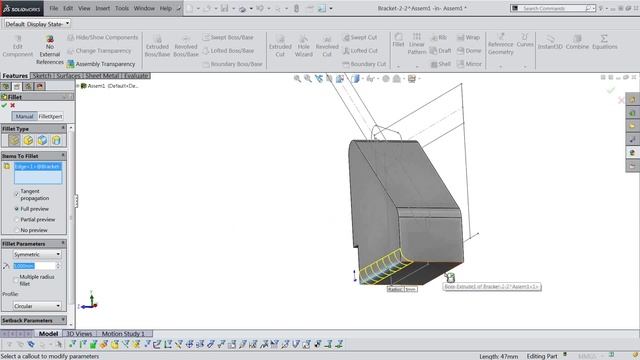
Task: Click the Equations sigma icon
Action: (x=604, y=38)
